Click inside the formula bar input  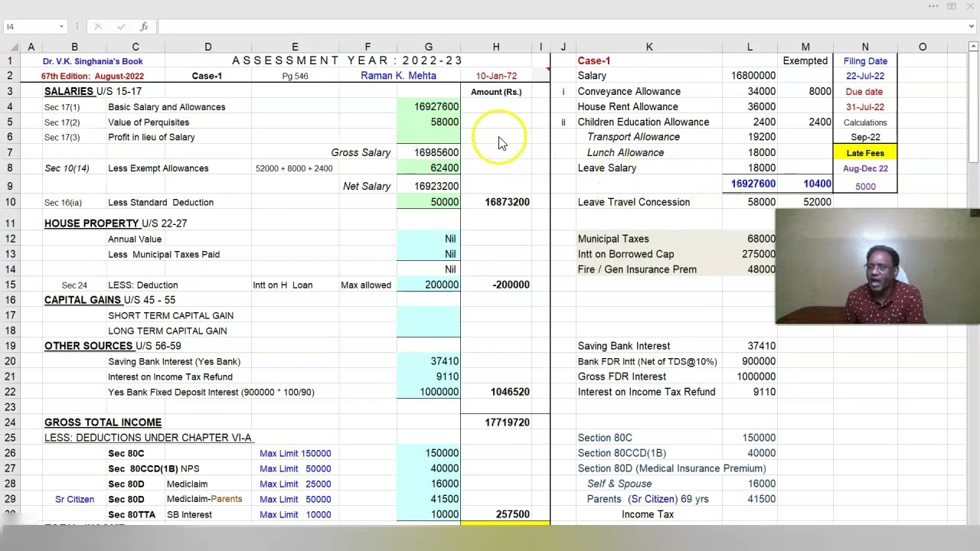click(x=561, y=27)
